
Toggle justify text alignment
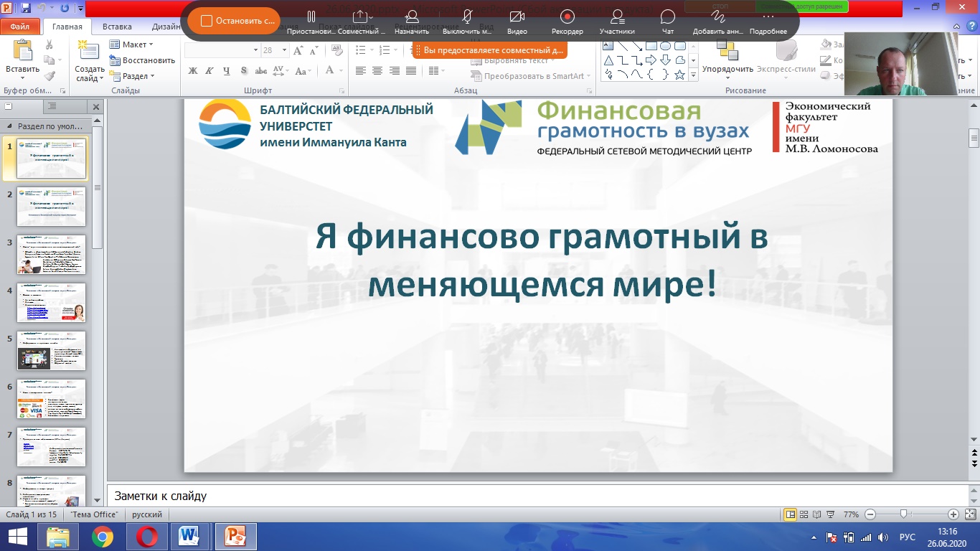tap(411, 70)
